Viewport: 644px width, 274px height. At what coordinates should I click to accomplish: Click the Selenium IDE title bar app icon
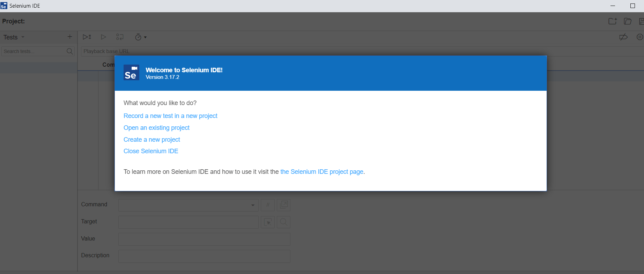click(4, 6)
